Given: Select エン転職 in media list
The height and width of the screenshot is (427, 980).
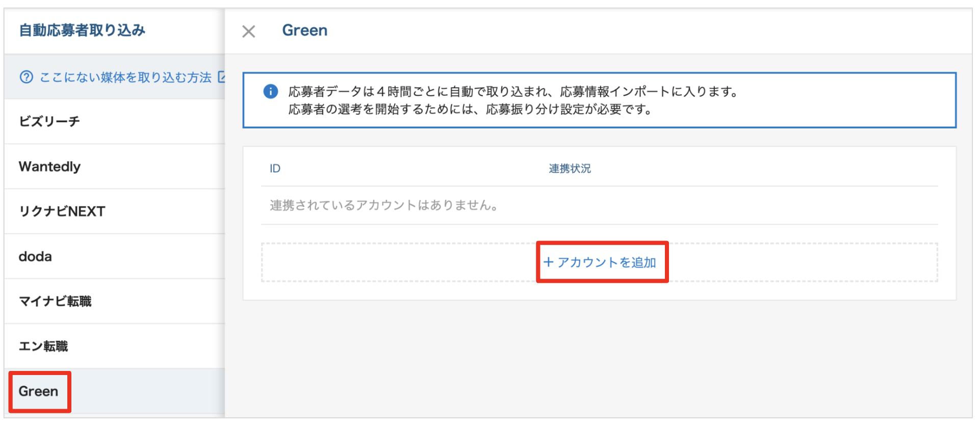Looking at the screenshot, I should (43, 346).
